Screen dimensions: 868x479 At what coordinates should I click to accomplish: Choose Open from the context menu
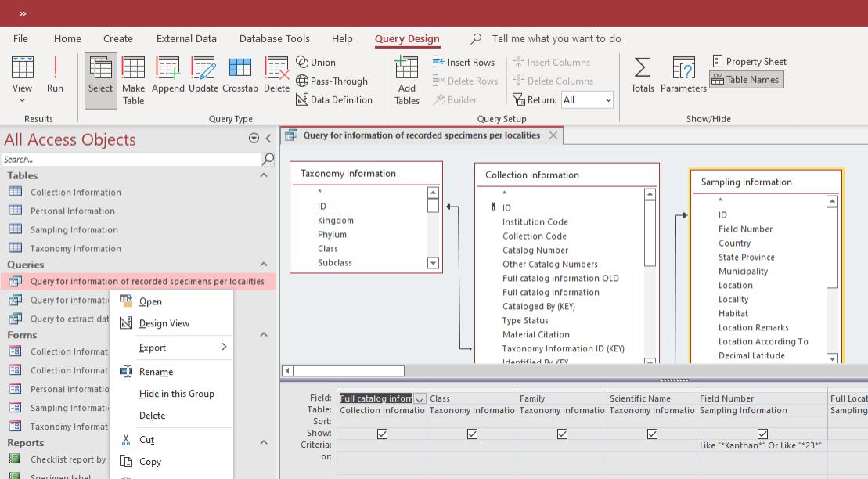click(171, 302)
